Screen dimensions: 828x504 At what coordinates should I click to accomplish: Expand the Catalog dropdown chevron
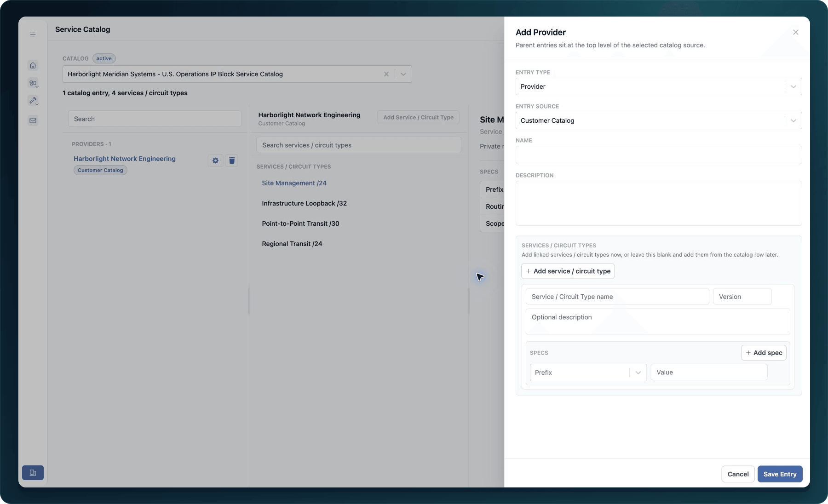click(x=403, y=74)
